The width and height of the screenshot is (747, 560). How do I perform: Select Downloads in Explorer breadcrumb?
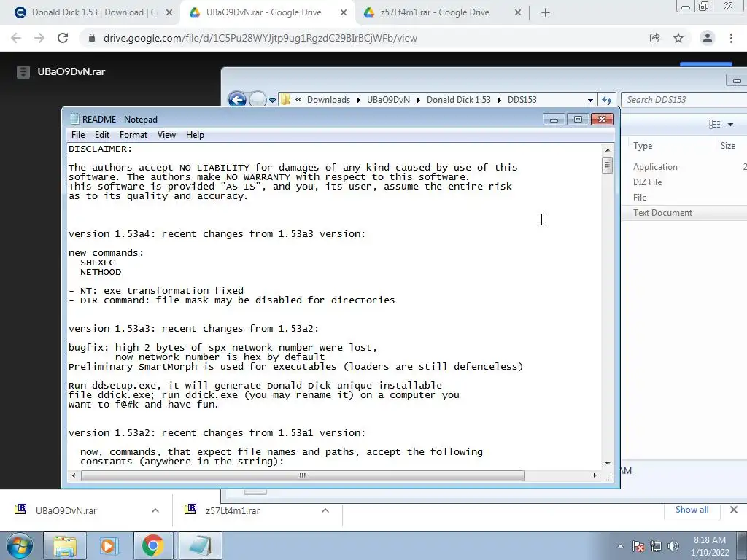point(328,99)
